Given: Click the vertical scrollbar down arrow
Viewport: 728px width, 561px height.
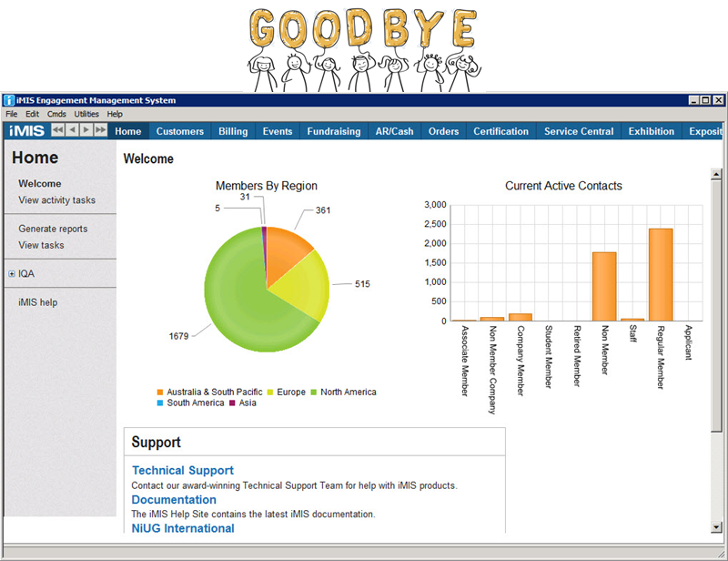Looking at the screenshot, I should 716,526.
